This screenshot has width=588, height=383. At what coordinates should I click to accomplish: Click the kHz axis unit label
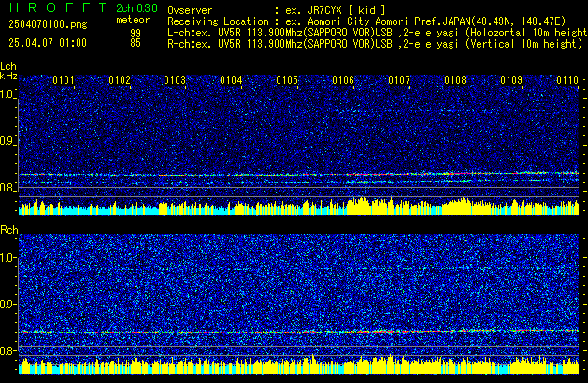pyautogui.click(x=8, y=76)
